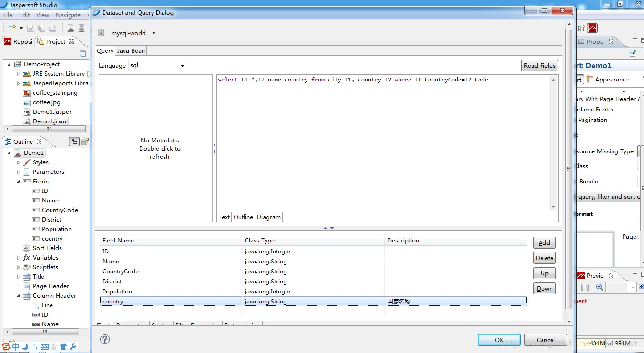The height and width of the screenshot is (353, 644).
Task: Click the zoom out magnifier in Preview panel
Action: [x=599, y=287]
